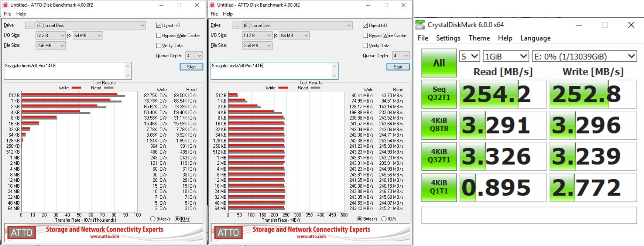Image resolution: width=644 pixels, height=246 pixels.
Task: Select Bytes/s radio in the ATTO MB/s window
Action: 360,219
